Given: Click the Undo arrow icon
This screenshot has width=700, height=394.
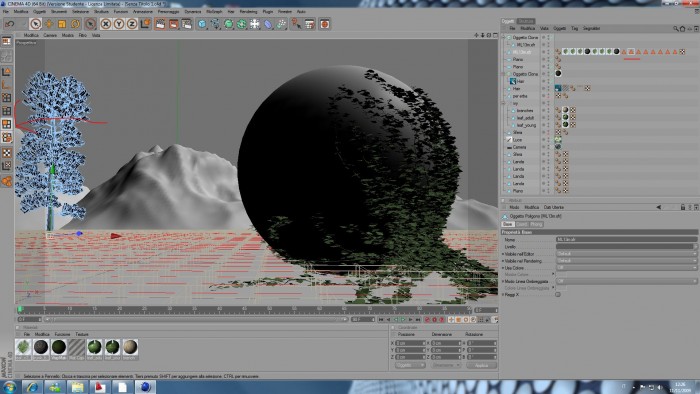Looking at the screenshot, I should click(9, 24).
